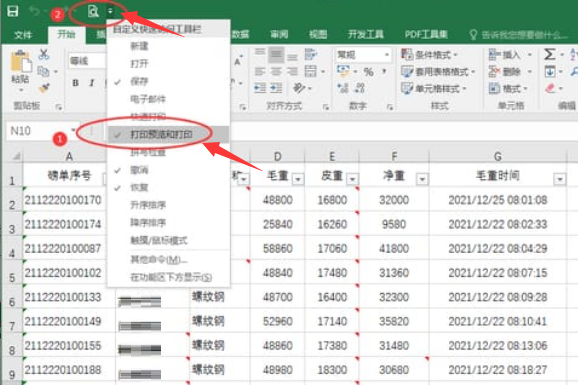Click the text orientation icon
The height and width of the screenshot is (385, 578).
pos(299,88)
